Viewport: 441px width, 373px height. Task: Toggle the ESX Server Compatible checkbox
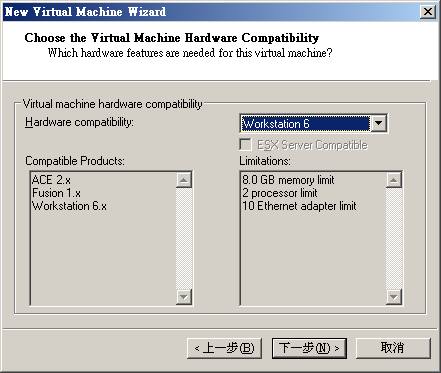click(245, 145)
